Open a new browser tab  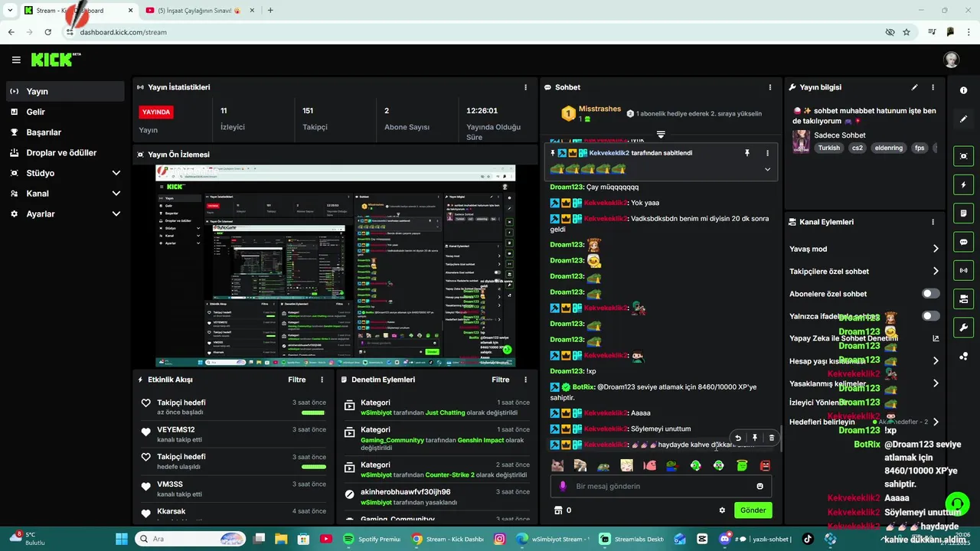tap(270, 11)
